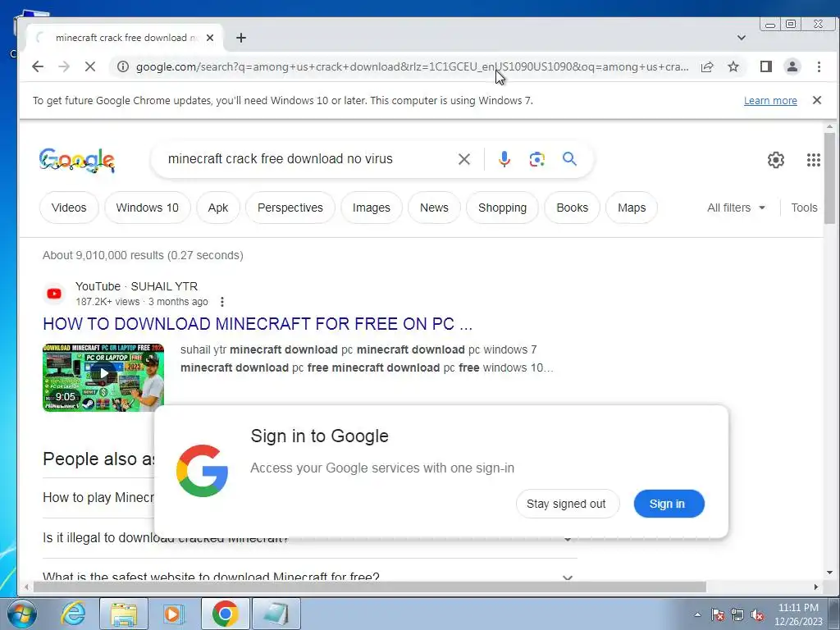Viewport: 840px width, 630px height.
Task: Open search Tools
Action: 804,208
